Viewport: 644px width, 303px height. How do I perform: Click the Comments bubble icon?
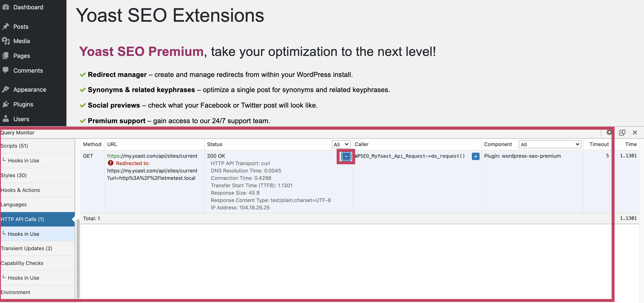point(5,71)
